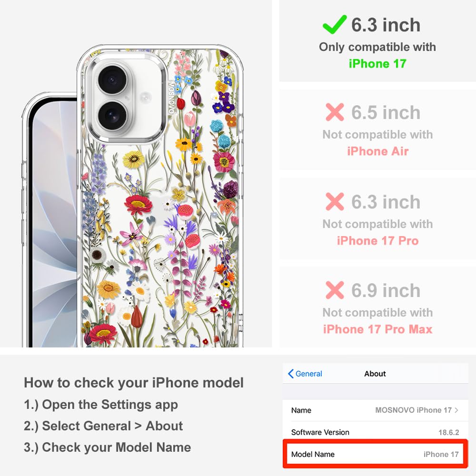The height and width of the screenshot is (476, 476).
Task: Click the red X beside iPhone 17 Pro size
Action: coord(335,201)
